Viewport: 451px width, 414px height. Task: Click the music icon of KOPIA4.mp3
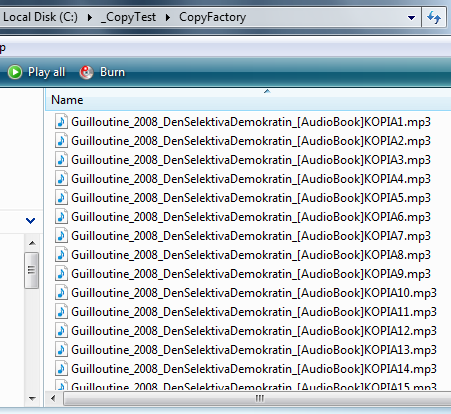61,179
